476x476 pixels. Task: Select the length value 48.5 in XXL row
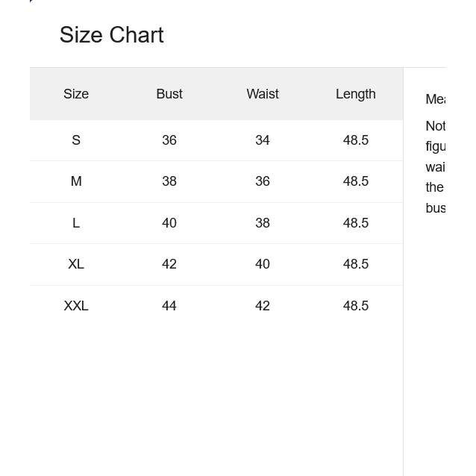356,306
